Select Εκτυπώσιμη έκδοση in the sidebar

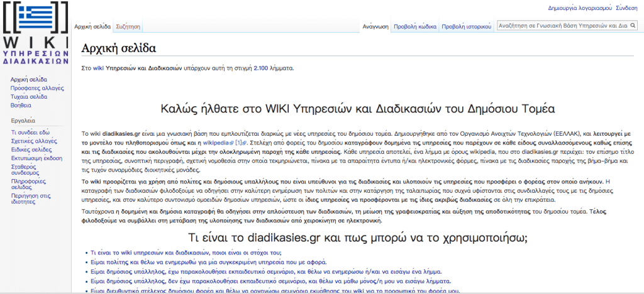(x=36, y=159)
